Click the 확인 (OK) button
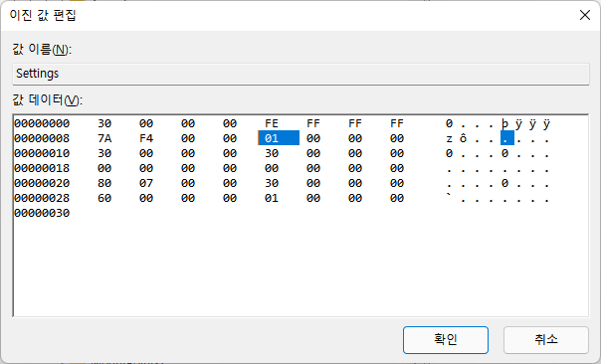This screenshot has height=364, width=601. (x=446, y=340)
